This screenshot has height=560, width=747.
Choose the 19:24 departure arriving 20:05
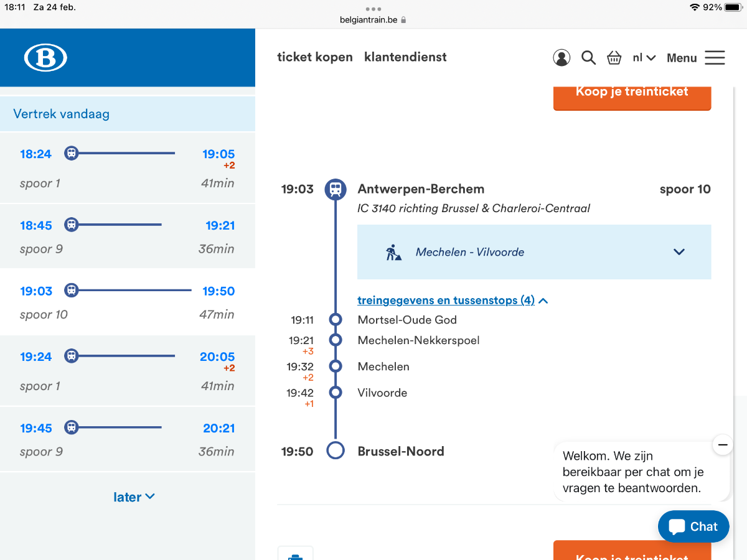click(127, 371)
